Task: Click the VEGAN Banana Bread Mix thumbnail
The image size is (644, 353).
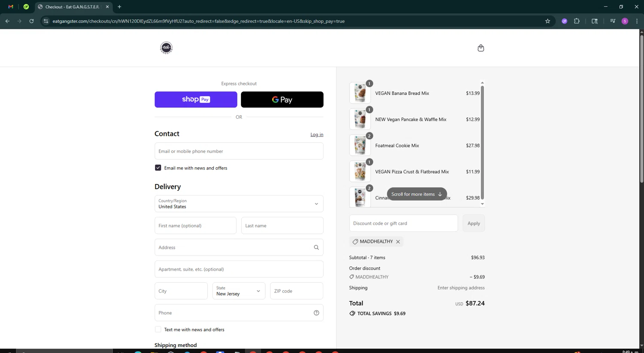Action: pos(360,93)
